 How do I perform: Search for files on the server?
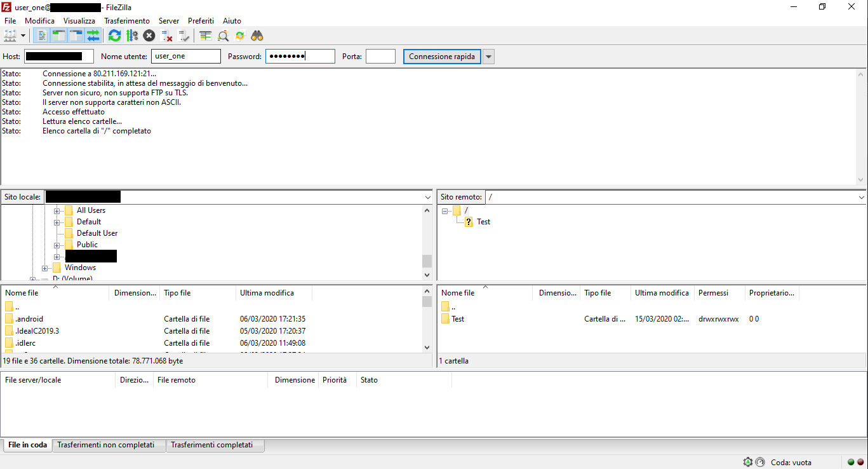click(x=257, y=36)
